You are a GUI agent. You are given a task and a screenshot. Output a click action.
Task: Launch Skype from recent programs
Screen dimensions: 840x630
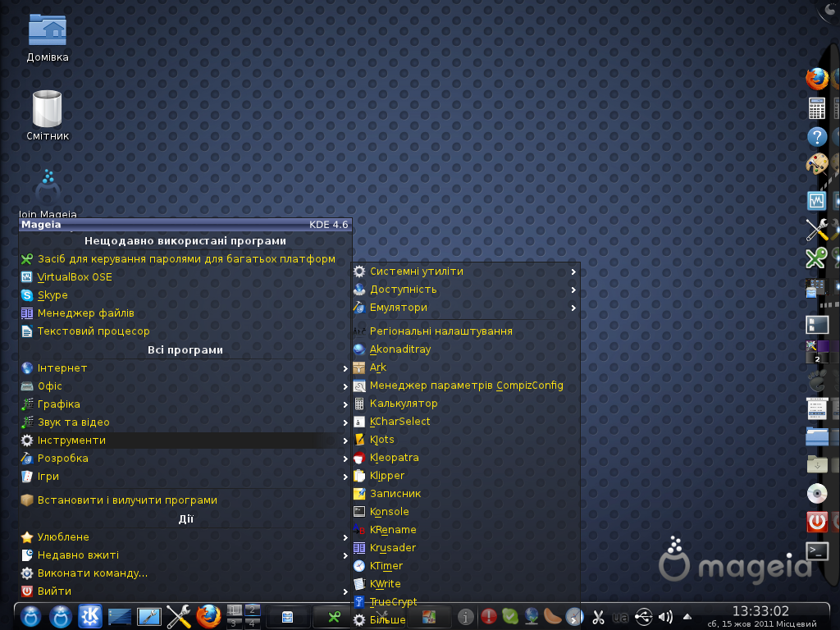click(x=185, y=295)
